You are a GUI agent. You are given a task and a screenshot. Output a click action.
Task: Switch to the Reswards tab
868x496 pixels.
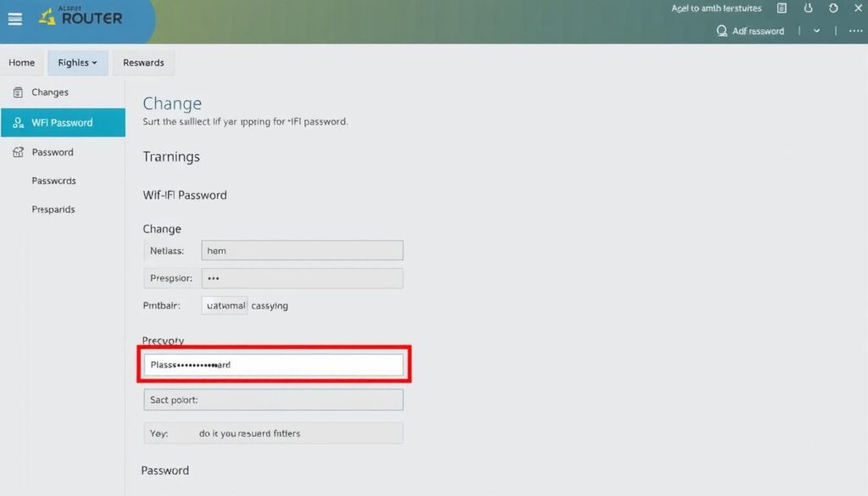point(143,63)
